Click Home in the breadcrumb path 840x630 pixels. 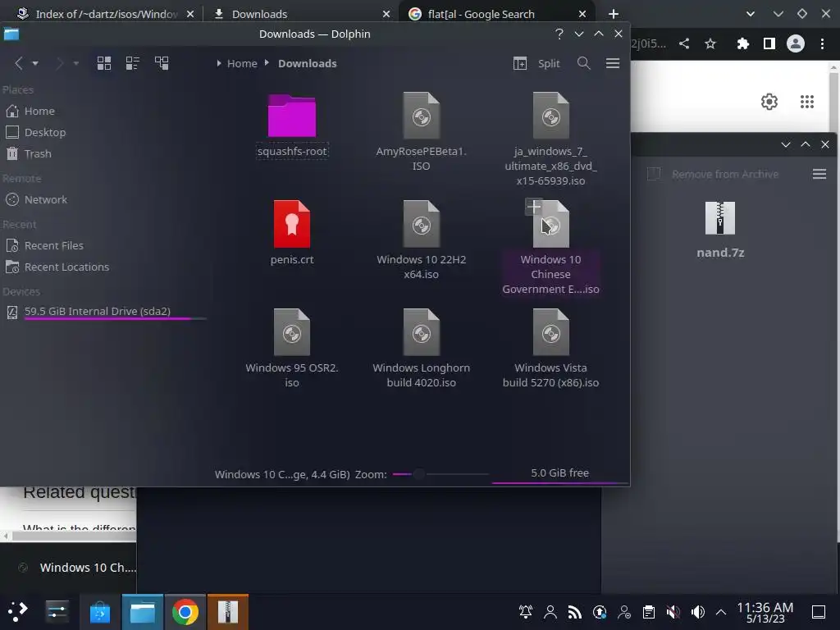coord(242,63)
